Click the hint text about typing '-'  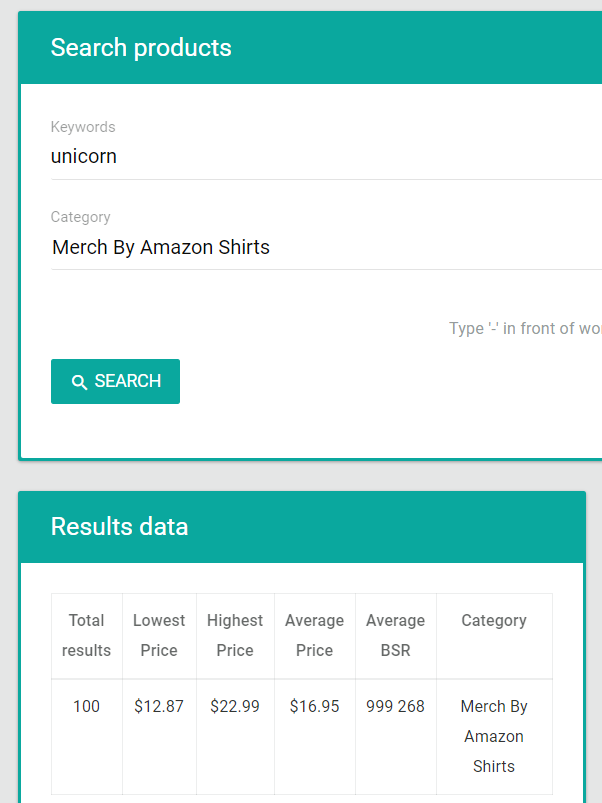525,328
